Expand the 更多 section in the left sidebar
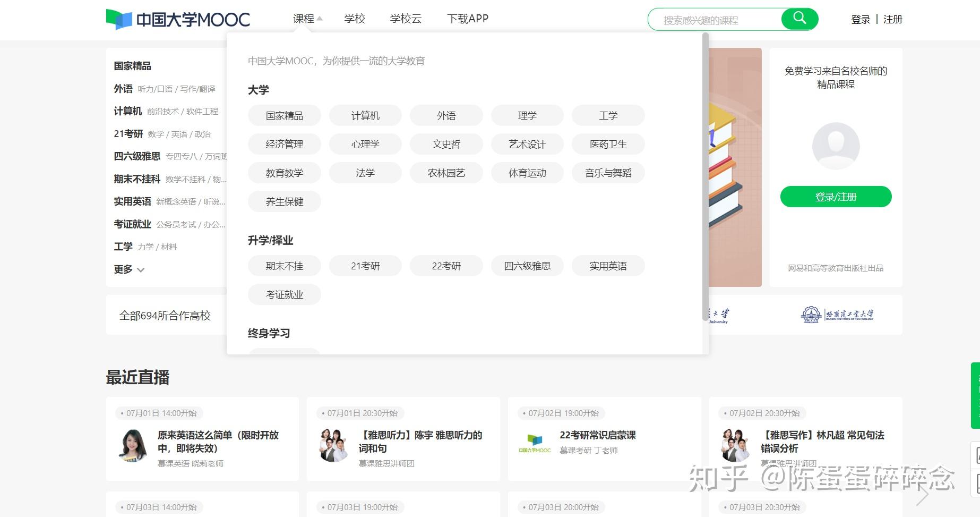The image size is (980, 517). (x=129, y=269)
